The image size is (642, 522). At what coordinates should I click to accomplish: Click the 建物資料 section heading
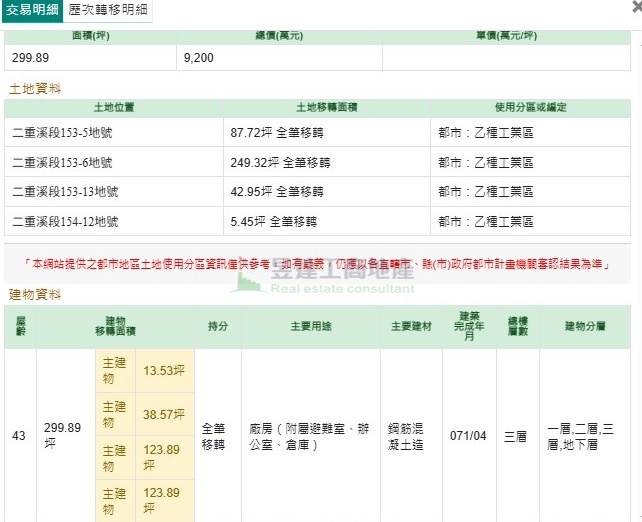pyautogui.click(x=35, y=295)
